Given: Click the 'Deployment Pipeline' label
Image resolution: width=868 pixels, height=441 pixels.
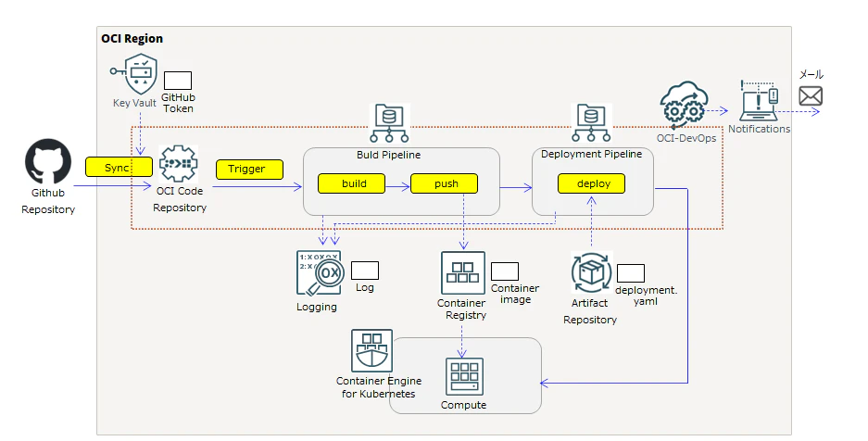Looking at the screenshot, I should pos(592,155).
